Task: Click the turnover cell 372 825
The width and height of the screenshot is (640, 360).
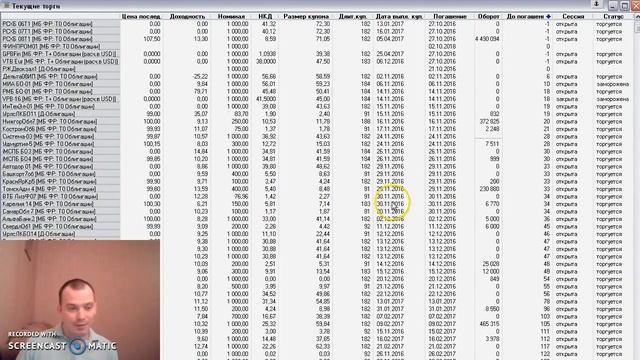Action: pos(489,122)
